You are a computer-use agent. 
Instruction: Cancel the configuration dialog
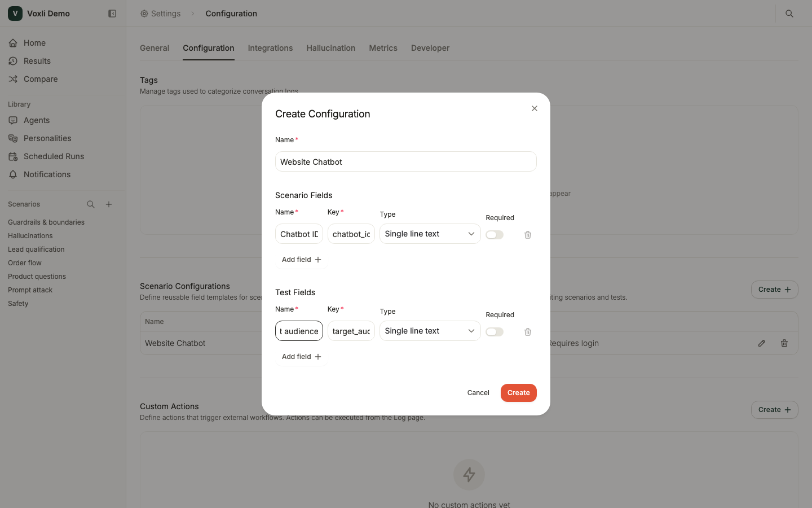coord(478,393)
